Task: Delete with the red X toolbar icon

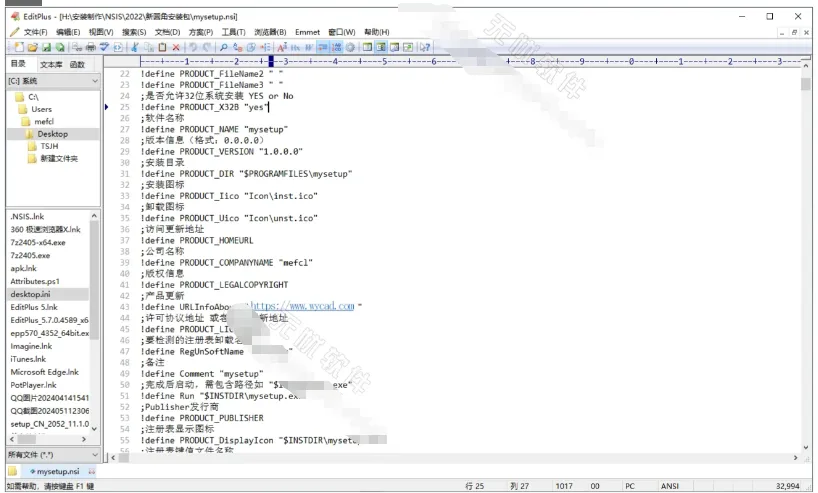Action: pos(176,47)
